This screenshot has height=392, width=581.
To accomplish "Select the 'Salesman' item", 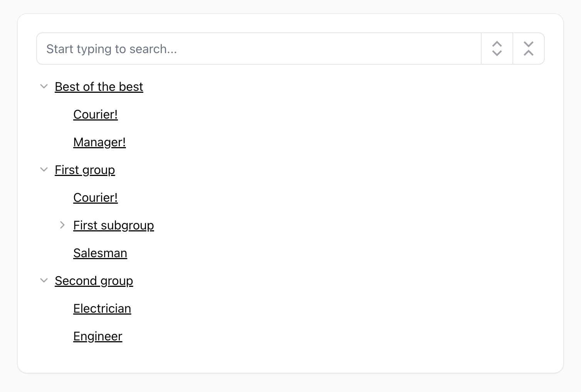I will (x=100, y=253).
